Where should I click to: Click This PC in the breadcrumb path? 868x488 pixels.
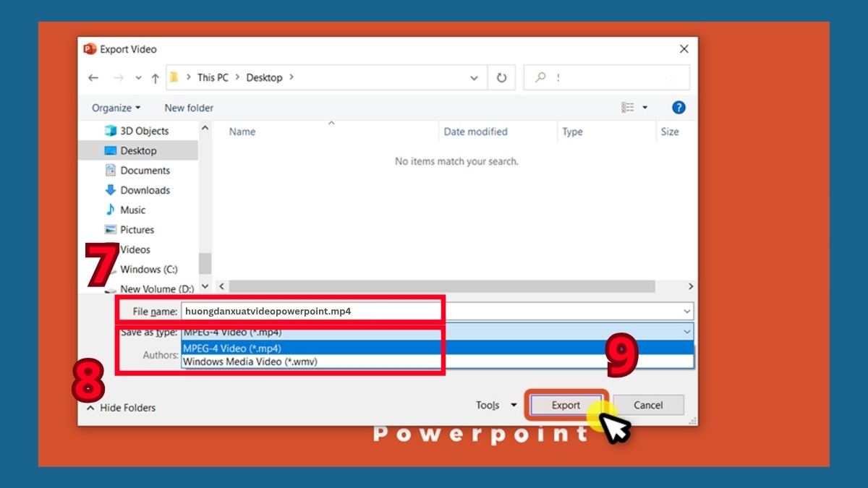click(x=213, y=77)
